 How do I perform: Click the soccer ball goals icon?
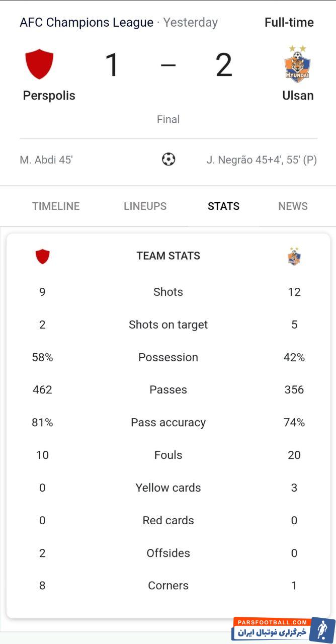coord(169,159)
